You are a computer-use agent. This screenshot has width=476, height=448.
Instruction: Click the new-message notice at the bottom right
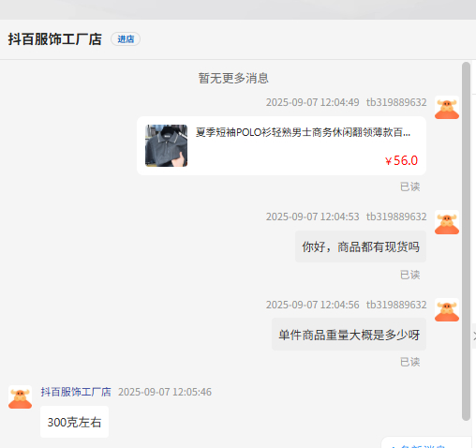tap(426, 444)
